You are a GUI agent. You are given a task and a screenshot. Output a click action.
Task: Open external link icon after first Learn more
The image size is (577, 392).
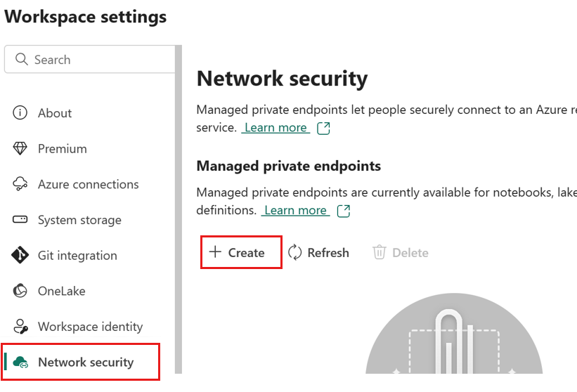point(323,129)
